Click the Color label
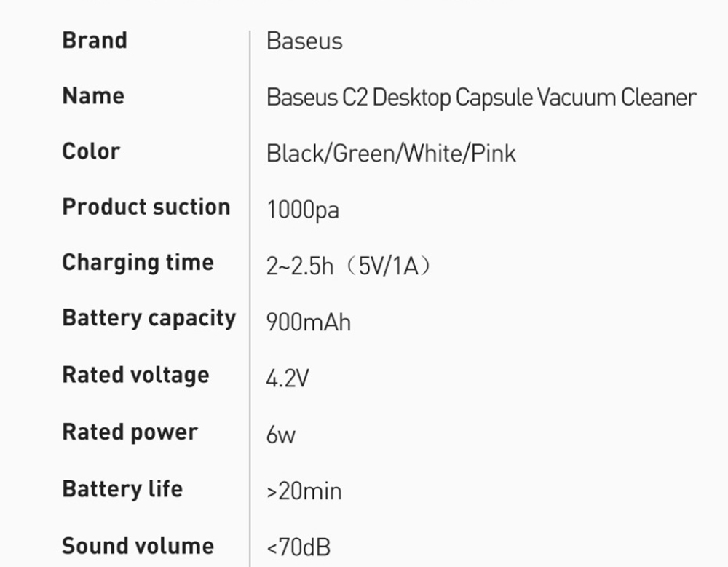Viewport: 728px width, 567px height. [x=91, y=151]
